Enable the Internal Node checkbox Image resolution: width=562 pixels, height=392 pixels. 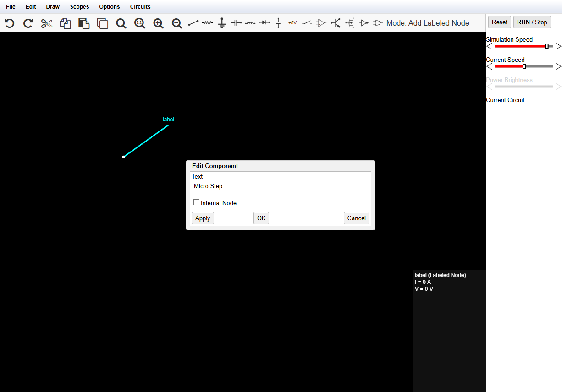tap(197, 202)
